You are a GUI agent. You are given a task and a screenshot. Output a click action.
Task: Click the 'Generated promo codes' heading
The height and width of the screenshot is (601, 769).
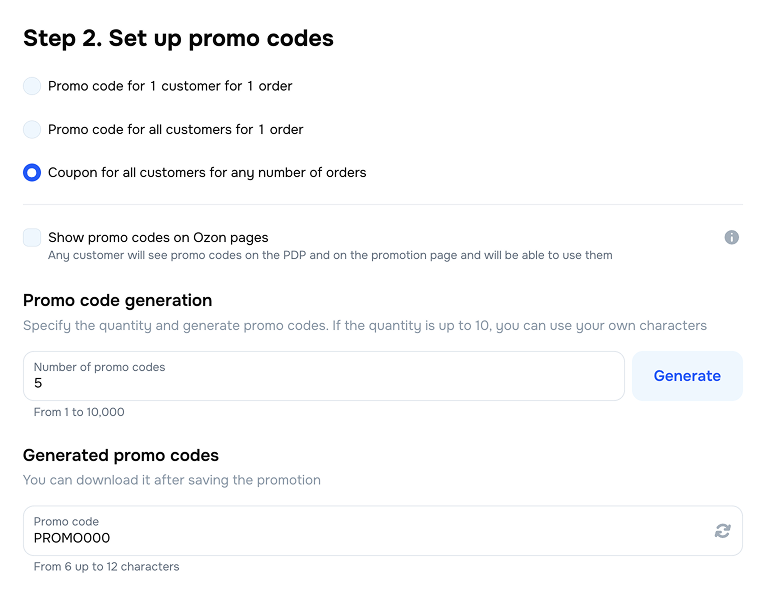pyautogui.click(x=121, y=455)
